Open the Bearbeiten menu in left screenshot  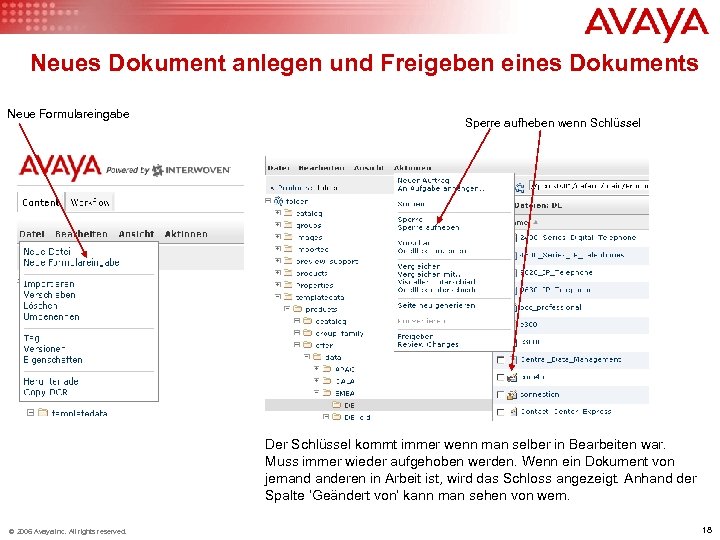coord(81,234)
